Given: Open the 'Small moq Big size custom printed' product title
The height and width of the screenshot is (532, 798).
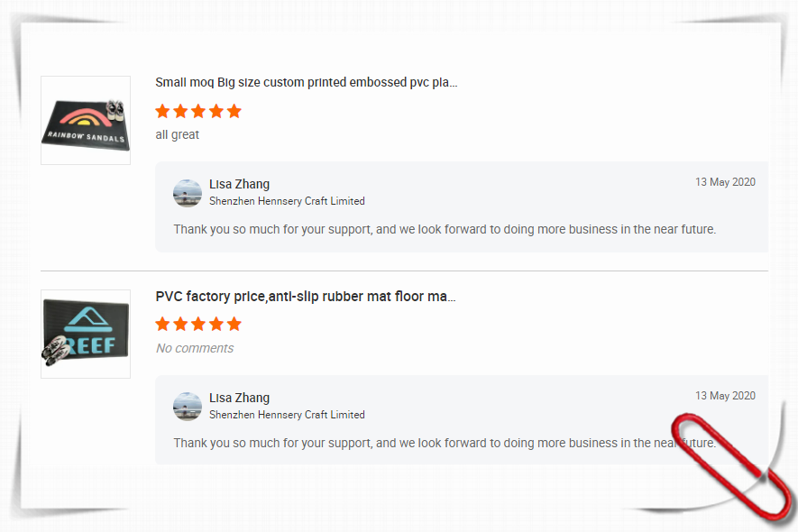Looking at the screenshot, I should [x=306, y=83].
